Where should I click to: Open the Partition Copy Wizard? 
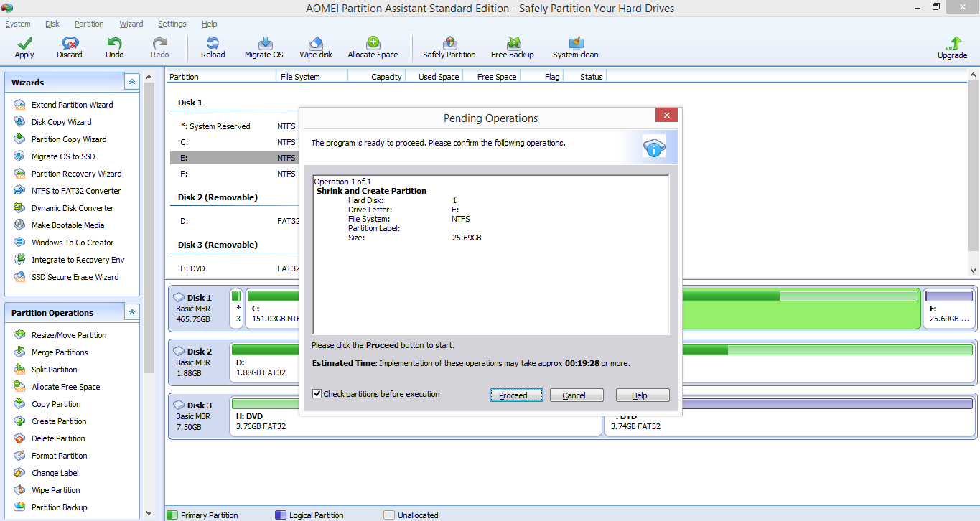point(68,139)
